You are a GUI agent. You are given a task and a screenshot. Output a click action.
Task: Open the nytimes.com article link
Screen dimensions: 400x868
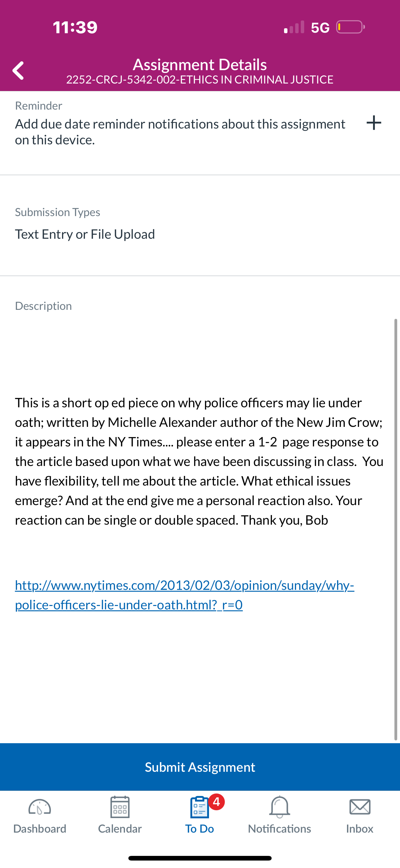(x=184, y=595)
